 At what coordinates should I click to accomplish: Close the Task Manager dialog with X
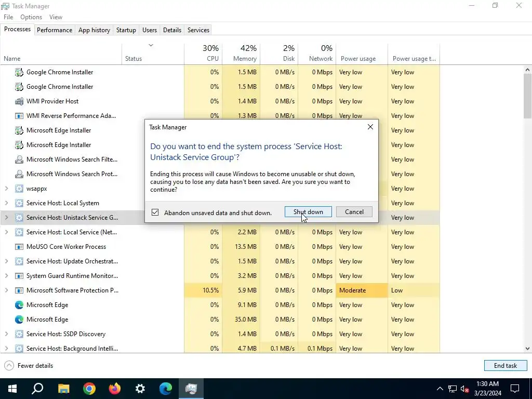click(x=370, y=127)
